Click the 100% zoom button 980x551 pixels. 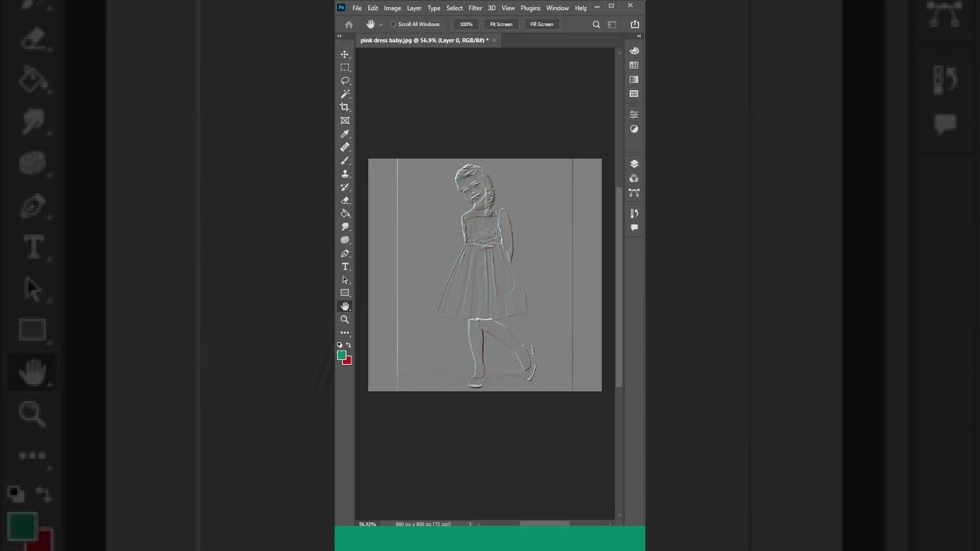(466, 24)
